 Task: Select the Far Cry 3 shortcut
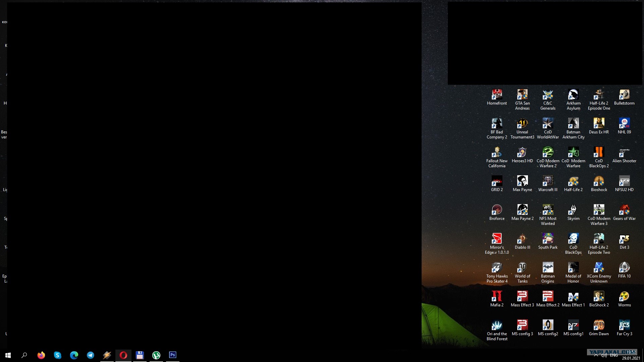coord(624,328)
